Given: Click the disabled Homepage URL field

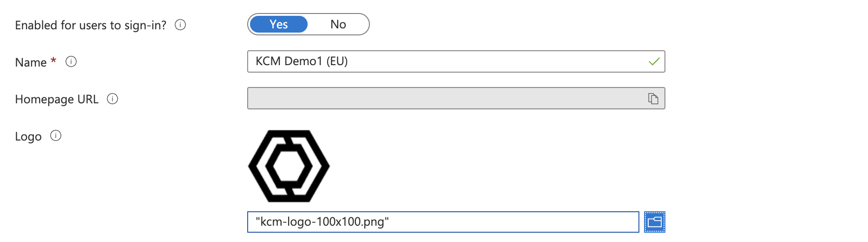Looking at the screenshot, I should point(446,98).
